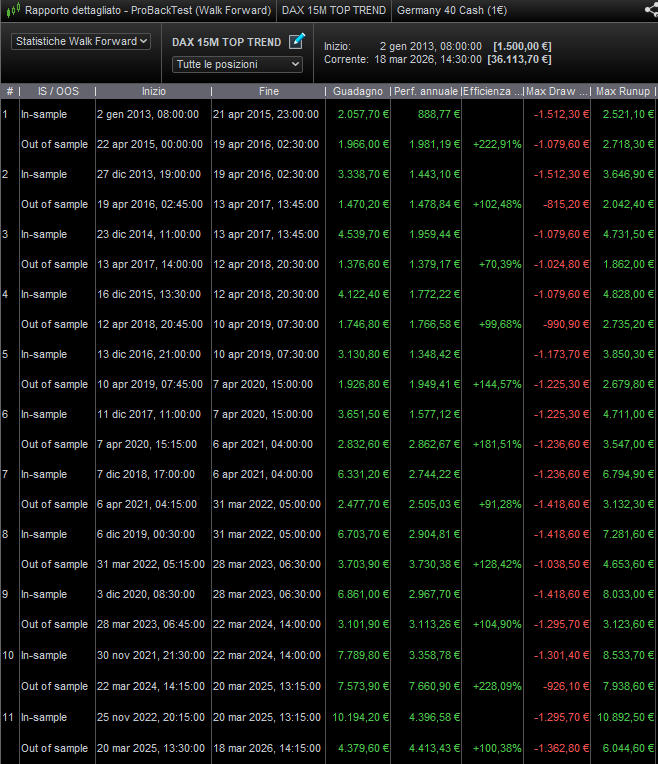Click the share icon in title bar
The height and width of the screenshot is (764, 658).
click(x=650, y=10)
